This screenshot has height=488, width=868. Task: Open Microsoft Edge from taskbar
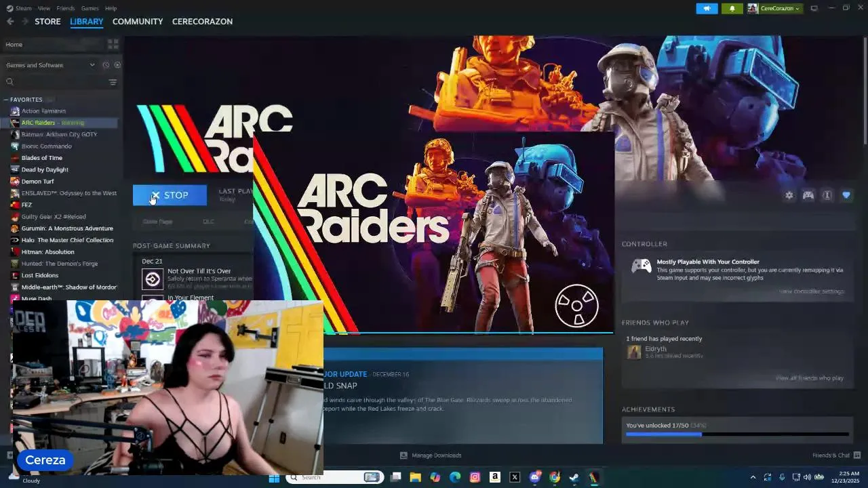click(455, 477)
